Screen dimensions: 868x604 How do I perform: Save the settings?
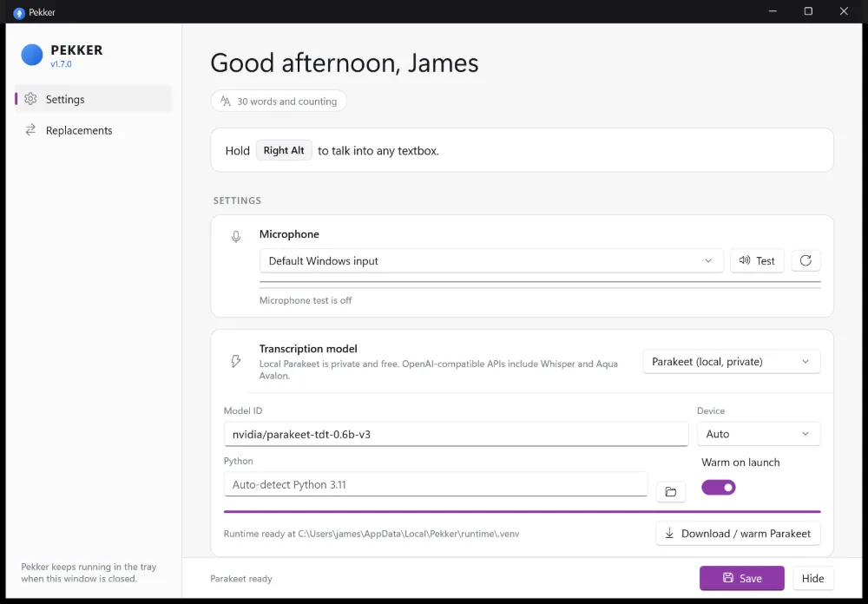[x=742, y=578]
